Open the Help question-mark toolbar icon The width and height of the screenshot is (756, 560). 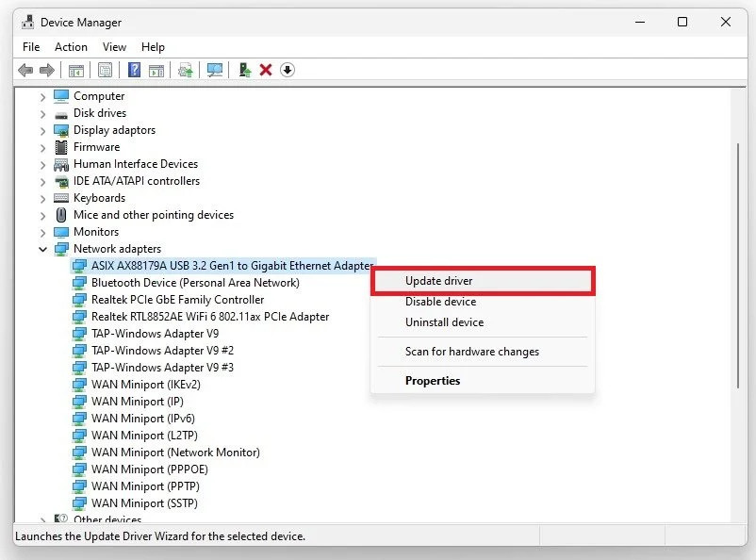(135, 71)
